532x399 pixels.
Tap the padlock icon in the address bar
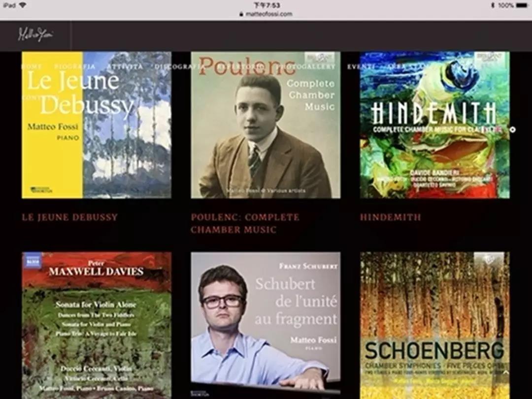coord(241,14)
